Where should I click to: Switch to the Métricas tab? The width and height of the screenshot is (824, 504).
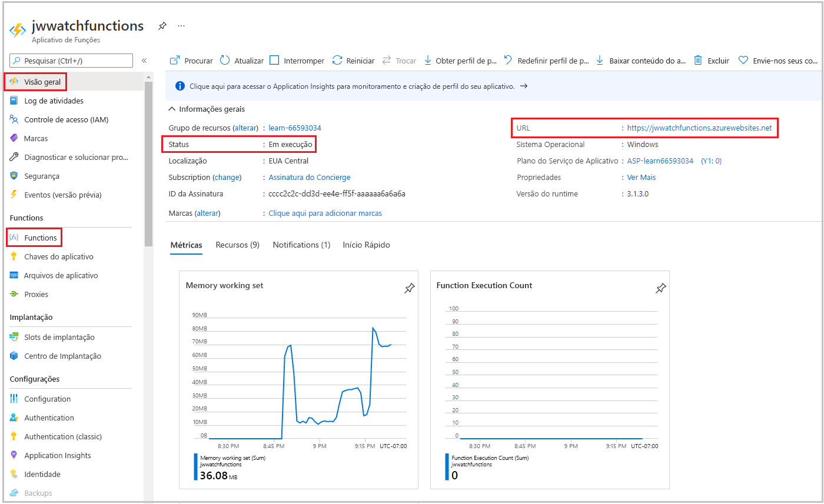click(x=186, y=245)
